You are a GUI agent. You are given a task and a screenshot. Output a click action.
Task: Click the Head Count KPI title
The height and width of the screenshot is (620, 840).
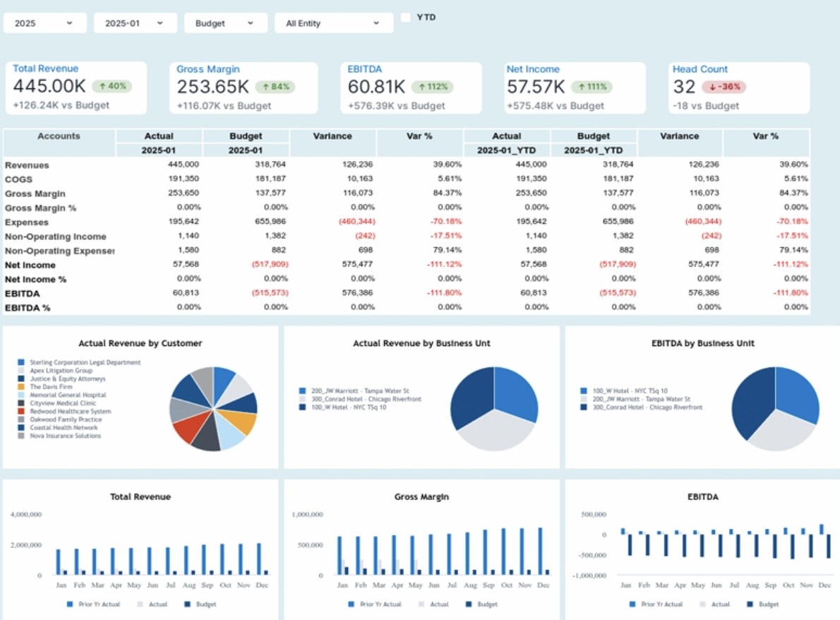tap(700, 69)
